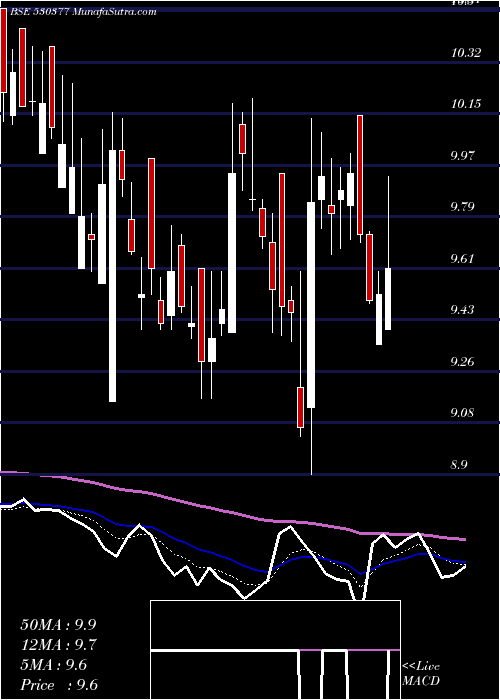Click the 50MA : 9.9 readout
This screenshot has height=700, width=500.
(58, 625)
